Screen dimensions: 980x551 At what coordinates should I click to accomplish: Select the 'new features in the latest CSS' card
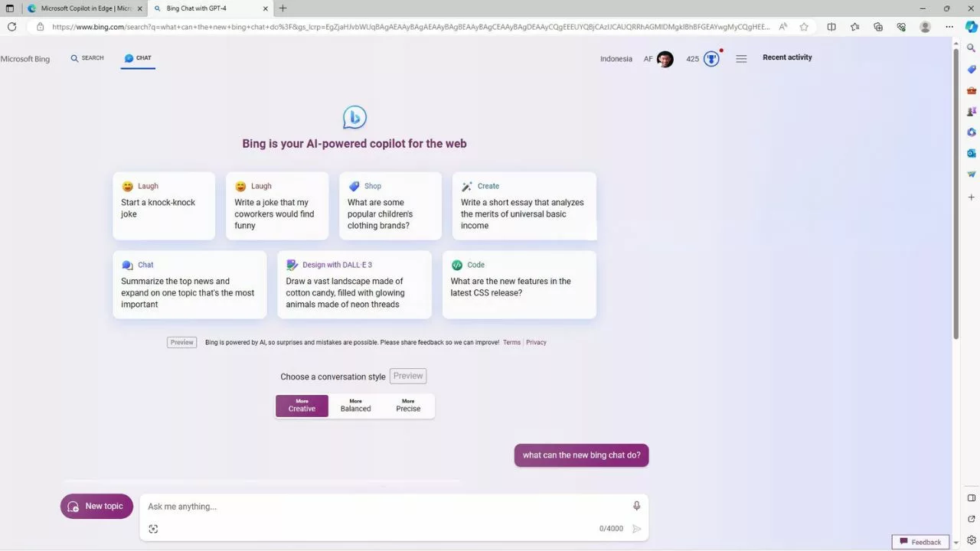519,285
